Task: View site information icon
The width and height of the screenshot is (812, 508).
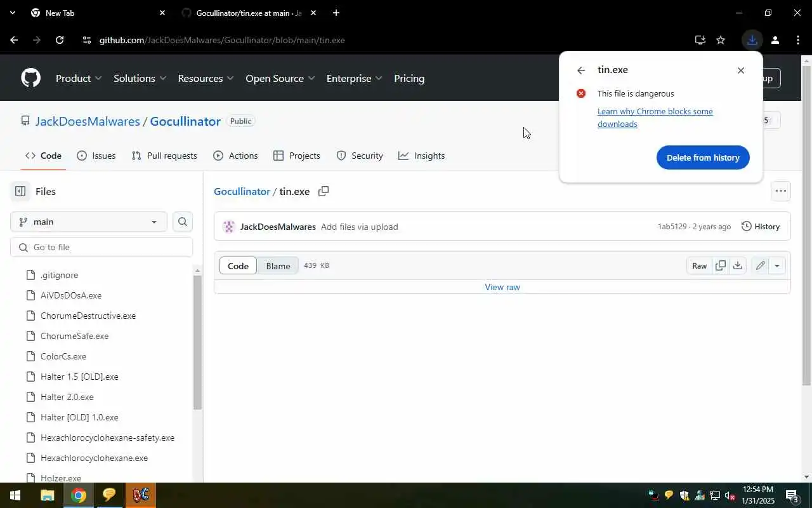Action: tap(86, 40)
